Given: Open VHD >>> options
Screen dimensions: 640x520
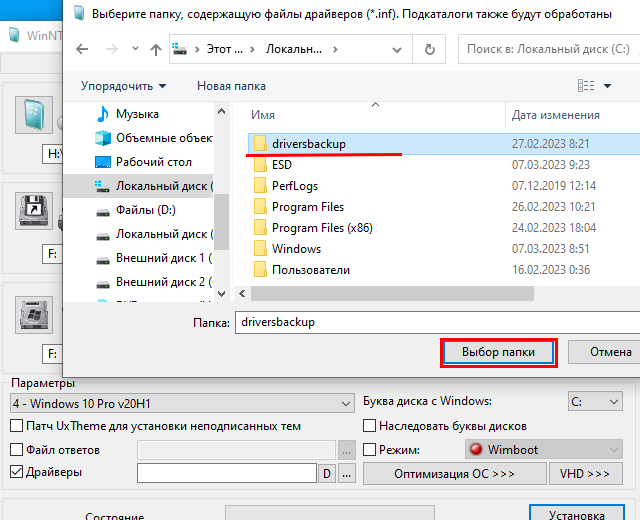Looking at the screenshot, I should point(585,473).
